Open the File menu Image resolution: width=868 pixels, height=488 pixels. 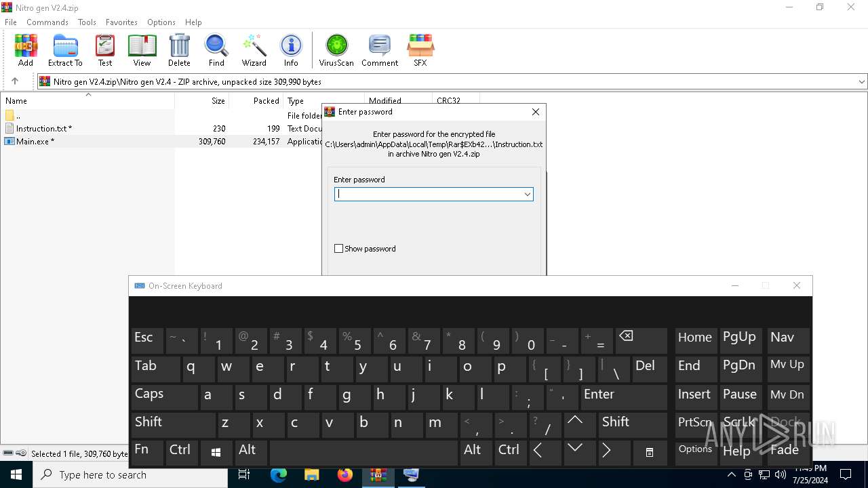(11, 22)
